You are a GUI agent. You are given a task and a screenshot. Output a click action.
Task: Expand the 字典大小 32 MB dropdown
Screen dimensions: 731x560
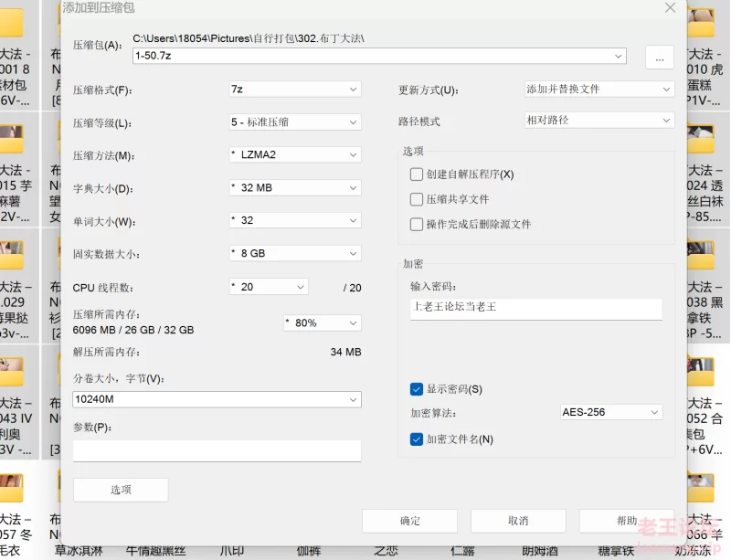click(x=295, y=188)
